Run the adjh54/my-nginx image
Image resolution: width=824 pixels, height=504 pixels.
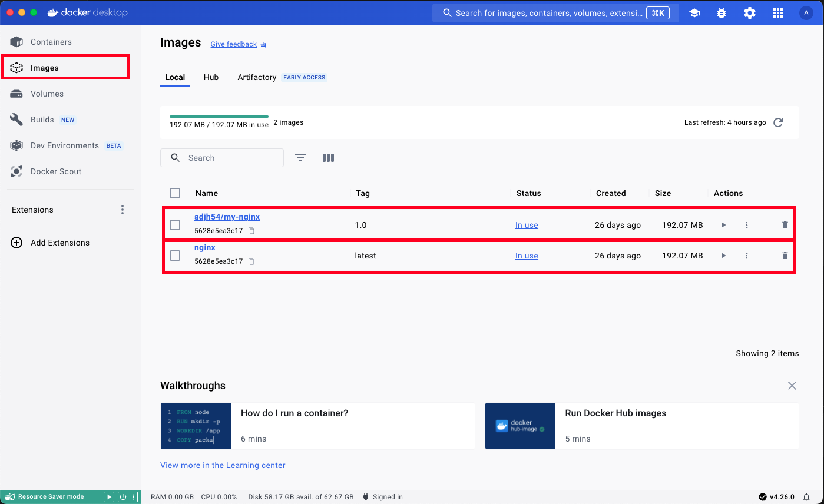[x=723, y=225]
